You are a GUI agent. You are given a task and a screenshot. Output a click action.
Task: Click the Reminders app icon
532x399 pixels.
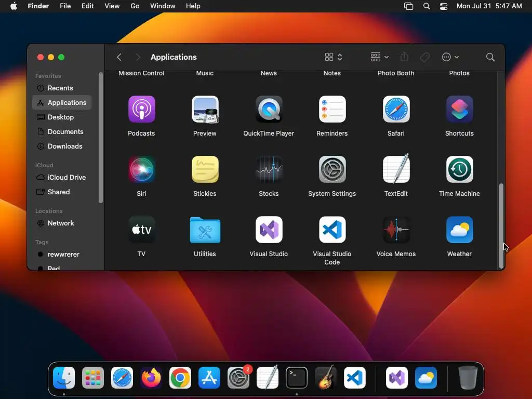[332, 109]
